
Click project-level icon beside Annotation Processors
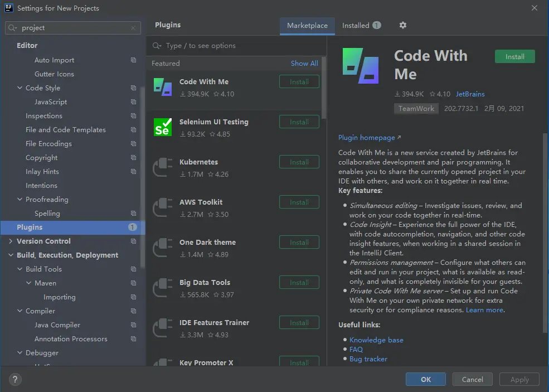click(133, 339)
